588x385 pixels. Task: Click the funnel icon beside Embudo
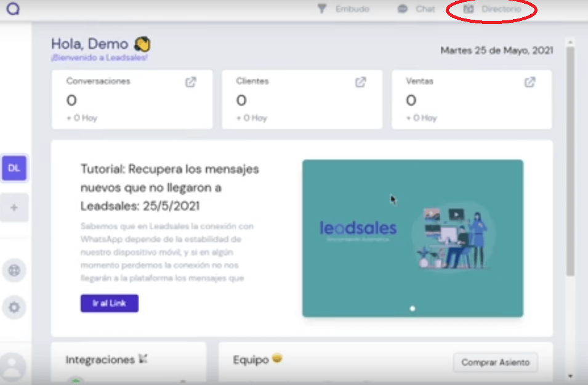pyautogui.click(x=322, y=9)
